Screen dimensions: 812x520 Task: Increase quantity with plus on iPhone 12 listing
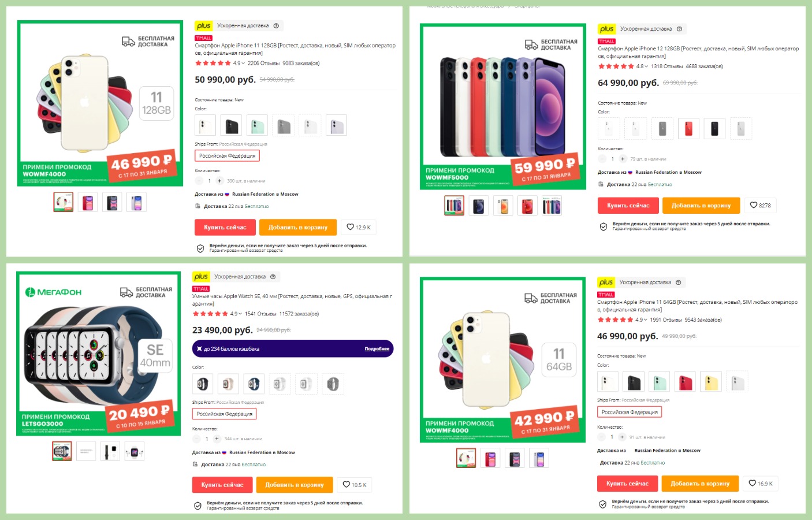point(623,159)
